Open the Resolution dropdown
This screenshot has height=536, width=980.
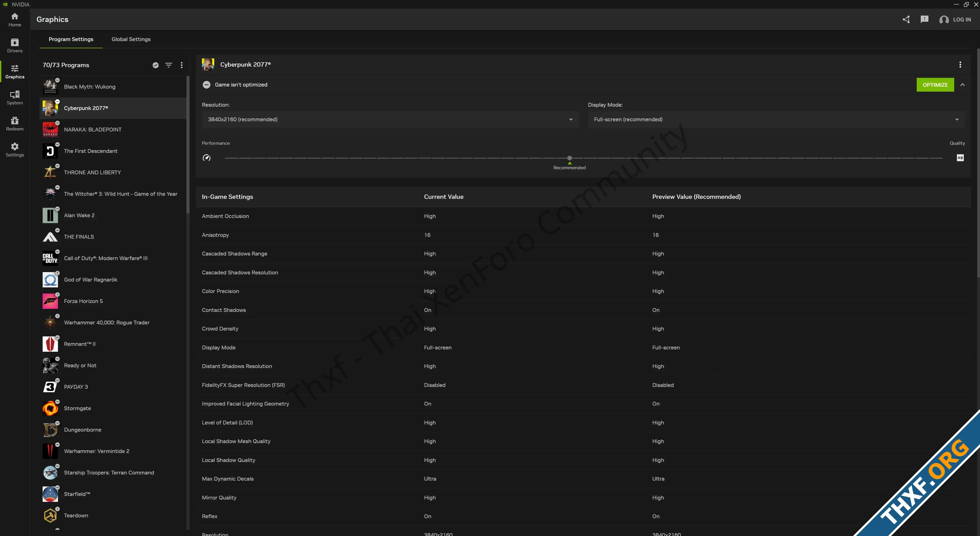coord(390,119)
